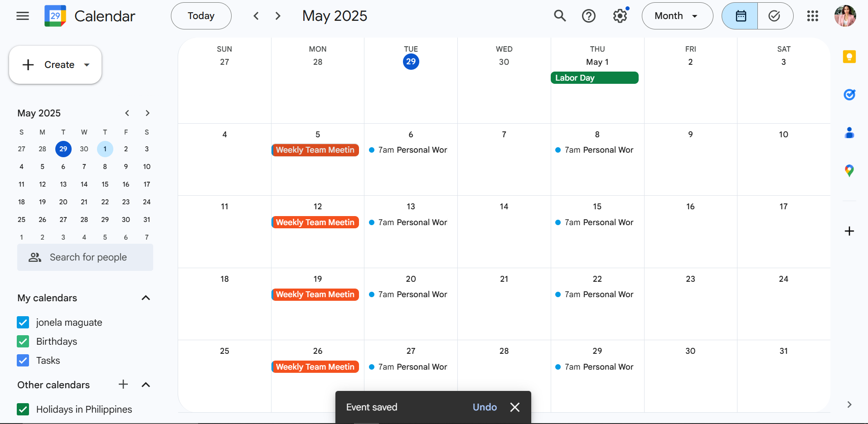
Task: Undo the saved event
Action: (x=485, y=407)
